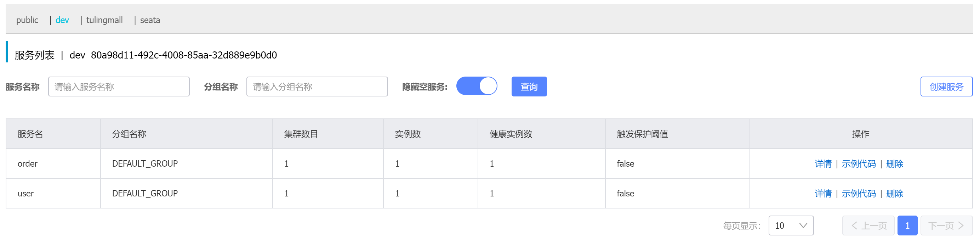Screen dimensions: 980x245
Task: Switch to the tulingmall namespace tab
Action: 104,20
